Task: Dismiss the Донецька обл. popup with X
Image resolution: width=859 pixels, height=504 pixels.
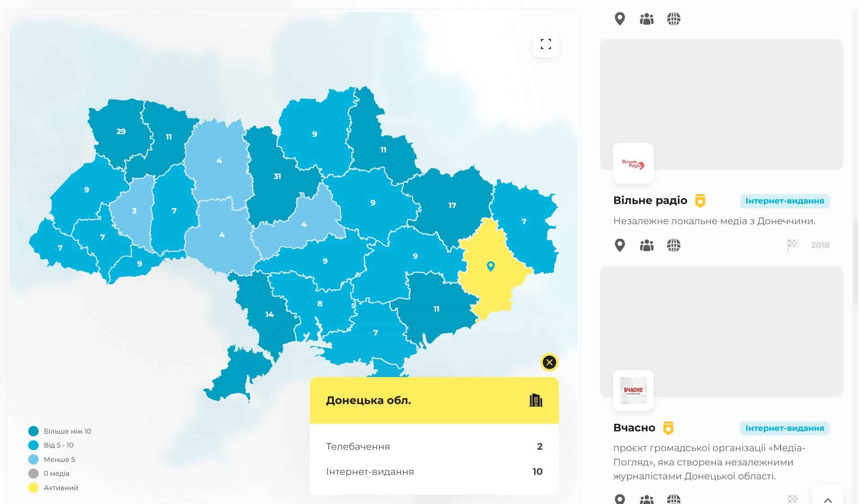Action: point(549,362)
